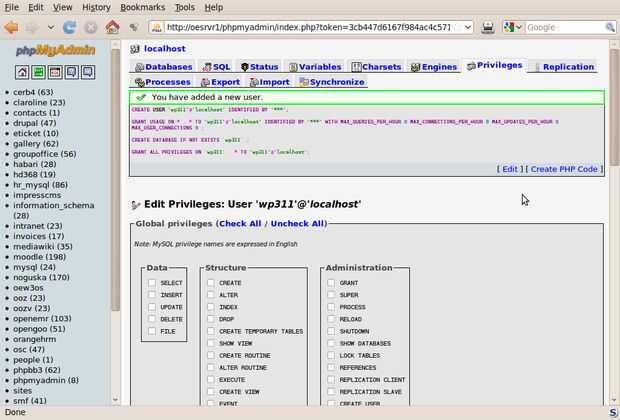Click the URL address field
Viewport: 620px width, 420px height.
tap(308, 27)
